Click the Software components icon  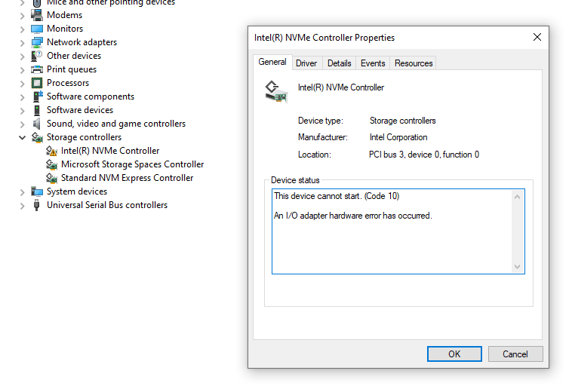pos(38,96)
